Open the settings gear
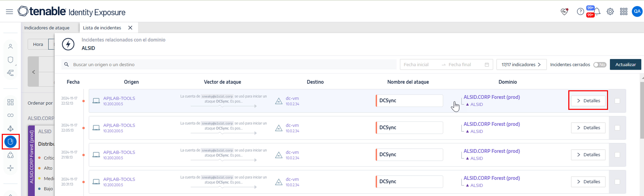This screenshot has height=196, width=644. (x=610, y=11)
